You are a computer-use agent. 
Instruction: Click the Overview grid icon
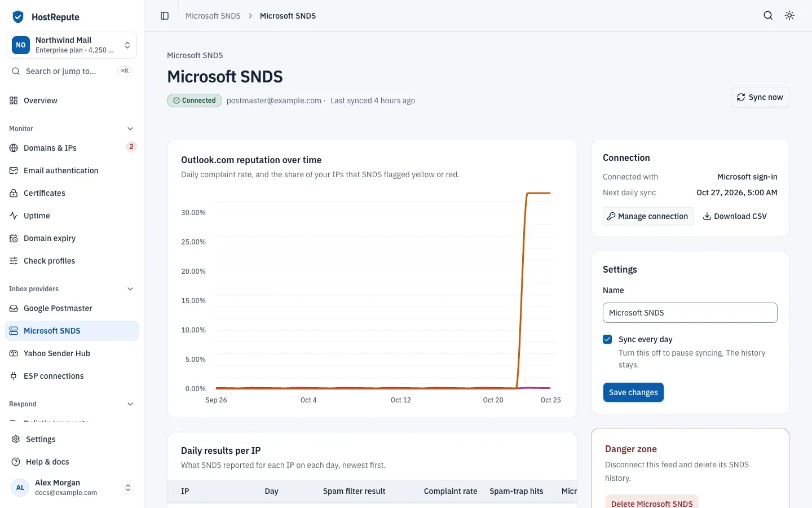(14, 100)
